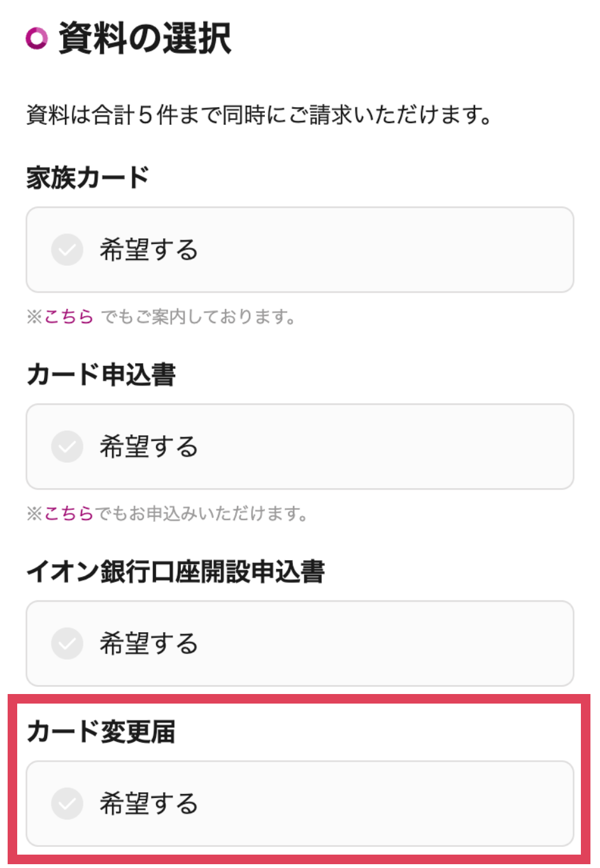Viewport: 600px width, 868px height.
Task: Click the check circle icon under カード申込書
Action: (x=67, y=446)
